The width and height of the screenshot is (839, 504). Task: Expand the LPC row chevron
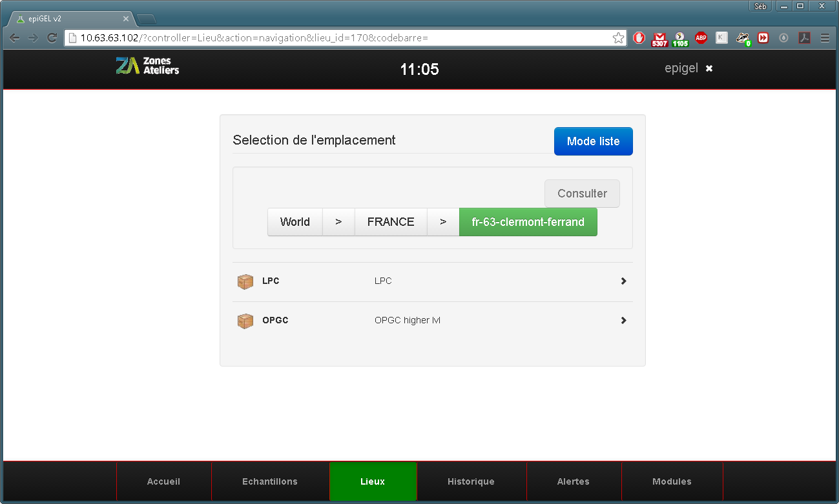(x=623, y=281)
